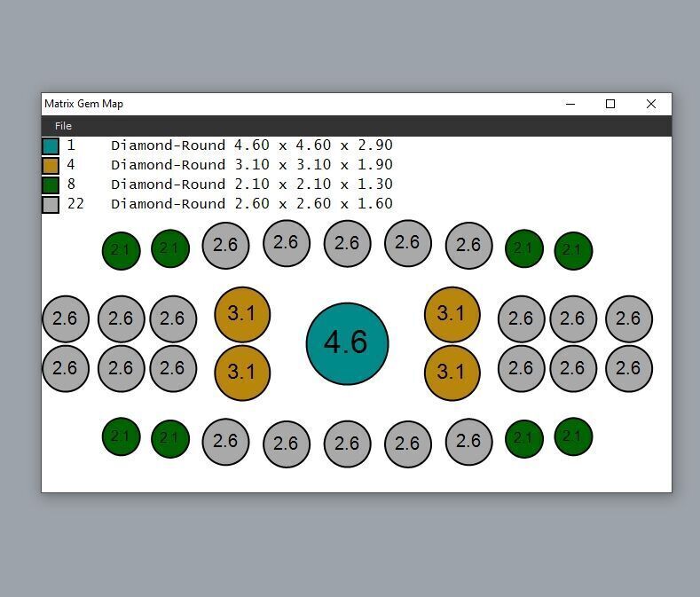Screen dimensions: 700x597
Task: Select the rightmost green 2.1 gem in bottom row
Action: coord(573,436)
